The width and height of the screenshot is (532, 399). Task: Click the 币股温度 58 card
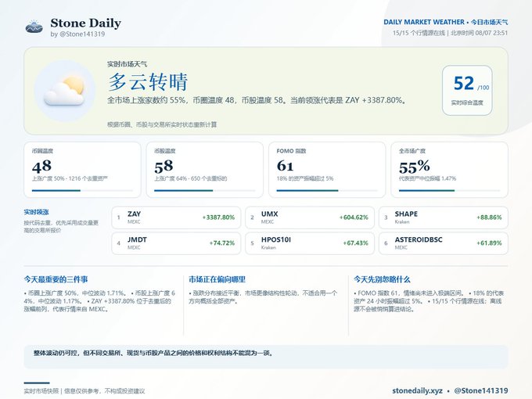(x=205, y=170)
